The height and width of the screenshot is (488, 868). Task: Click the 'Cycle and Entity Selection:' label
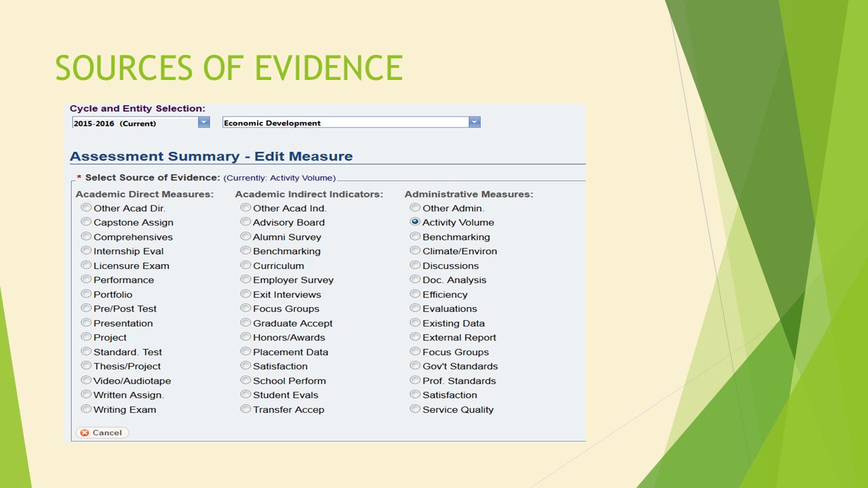tap(138, 108)
